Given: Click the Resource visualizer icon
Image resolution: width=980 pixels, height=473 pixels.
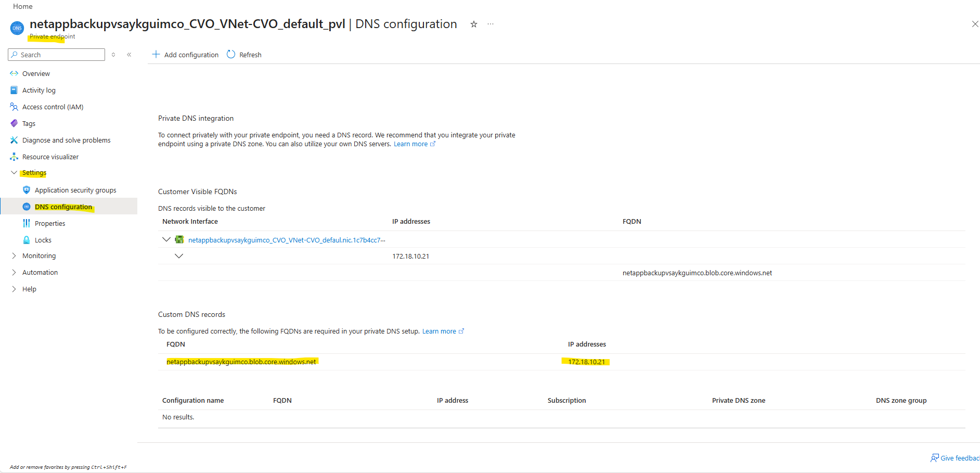Looking at the screenshot, I should (x=14, y=157).
